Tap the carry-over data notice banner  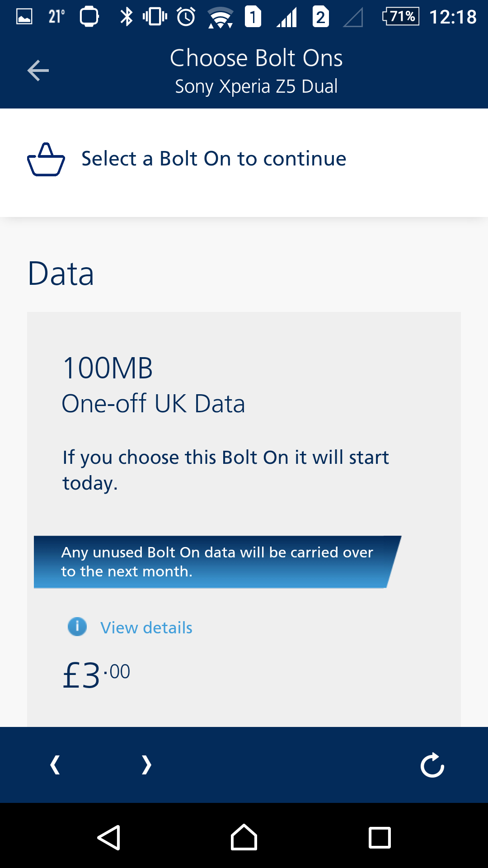217,561
